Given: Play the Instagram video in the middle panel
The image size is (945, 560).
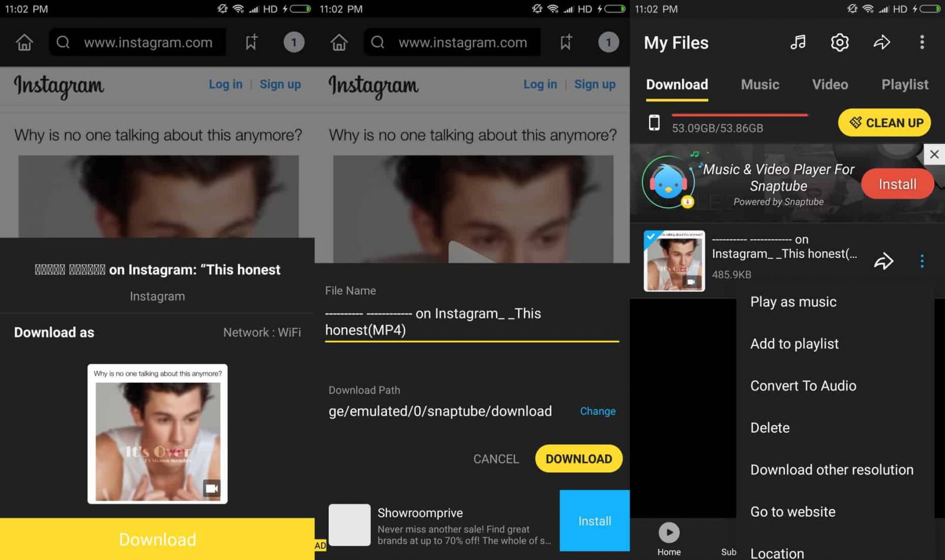Looking at the screenshot, I should click(472, 253).
